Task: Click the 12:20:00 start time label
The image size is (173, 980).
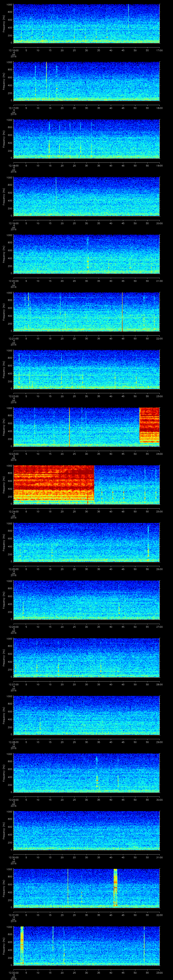Action: 14,281
